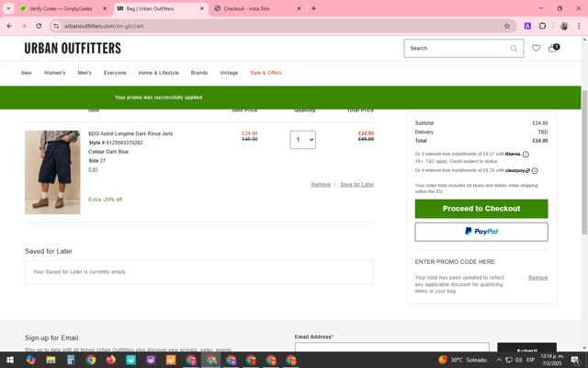Click the Urban Outfitters logo
588x368 pixels.
[x=73, y=49]
